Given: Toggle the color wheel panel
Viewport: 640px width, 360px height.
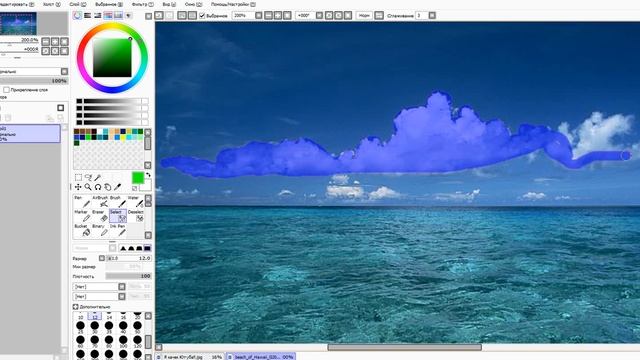Looking at the screenshot, I should pos(77,16).
